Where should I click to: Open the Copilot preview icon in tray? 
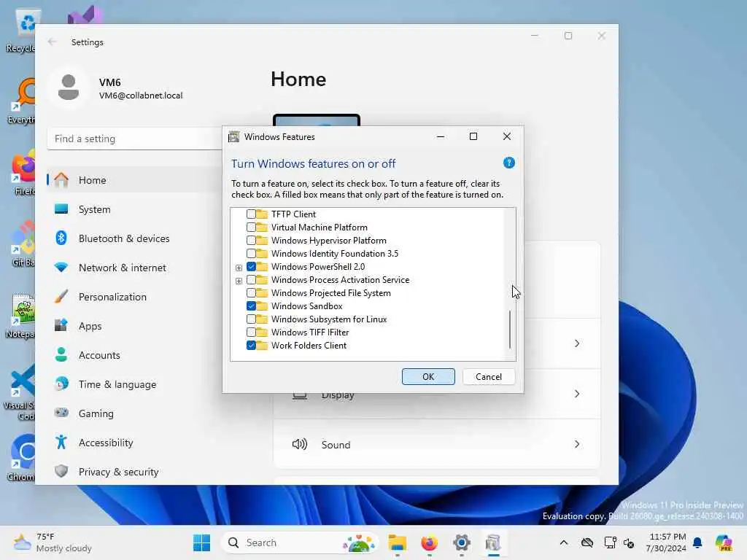click(x=724, y=542)
